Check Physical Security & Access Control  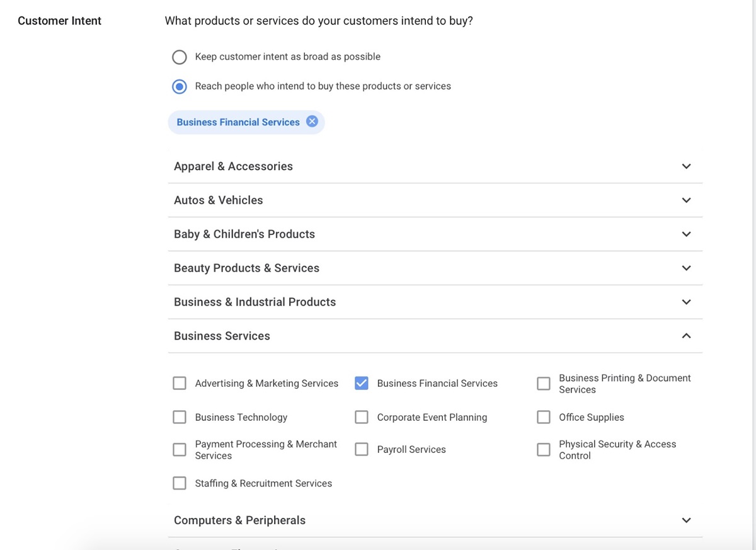click(544, 450)
